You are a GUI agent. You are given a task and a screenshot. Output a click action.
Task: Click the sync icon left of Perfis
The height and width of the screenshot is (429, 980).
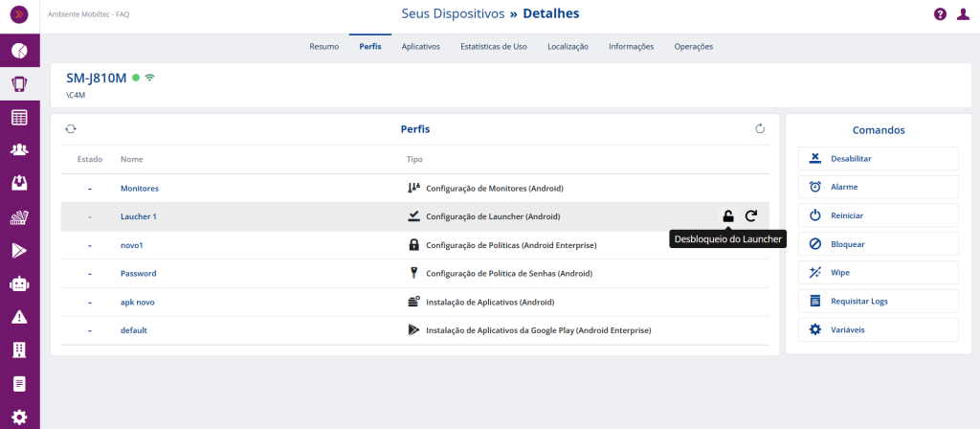coord(71,128)
